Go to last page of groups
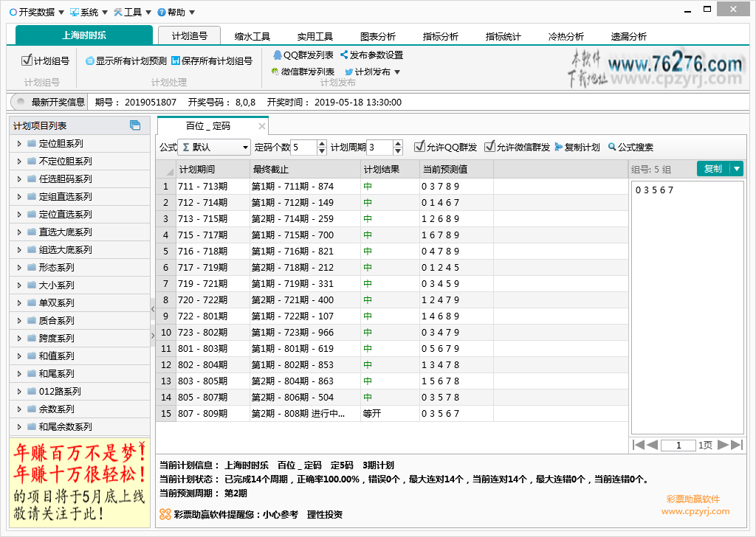This screenshot has width=756, height=537. coord(738,445)
